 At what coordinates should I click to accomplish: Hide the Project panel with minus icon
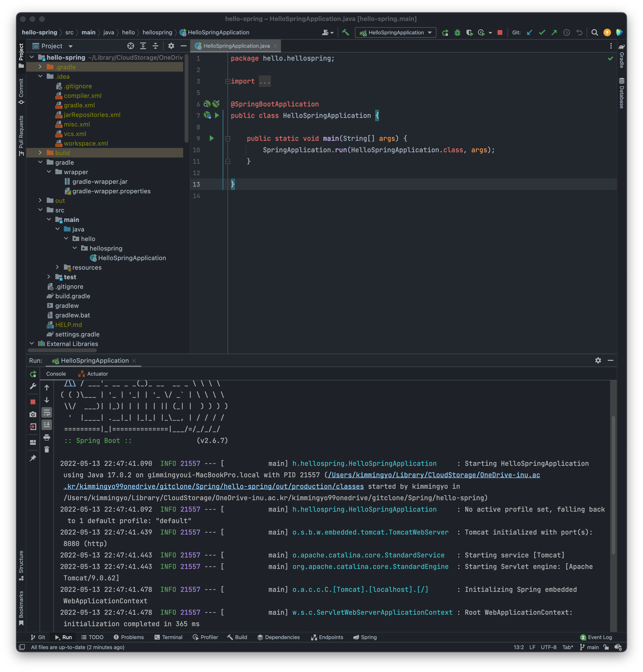(184, 46)
